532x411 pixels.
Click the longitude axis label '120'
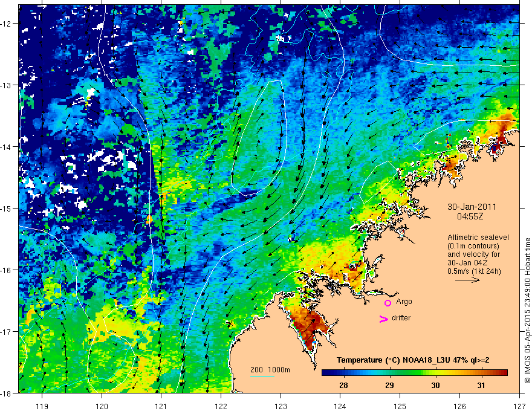tap(102, 406)
